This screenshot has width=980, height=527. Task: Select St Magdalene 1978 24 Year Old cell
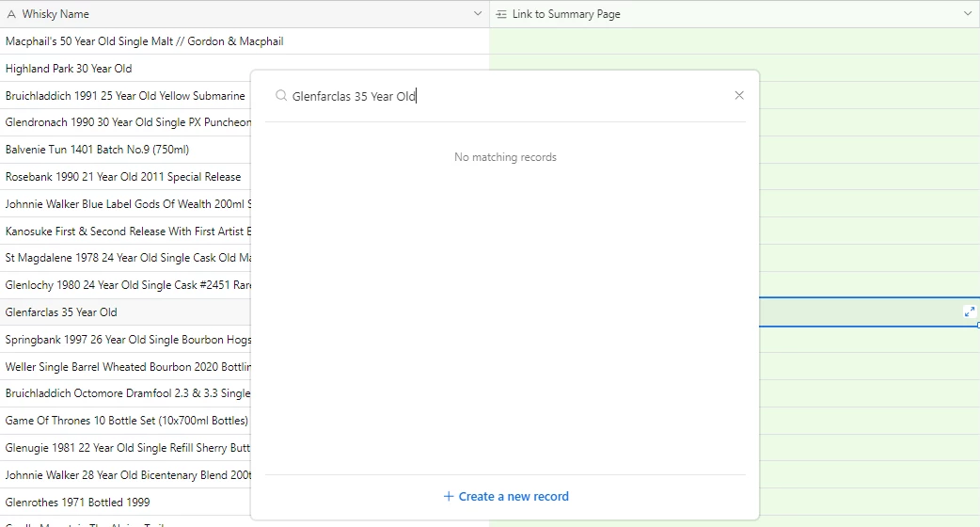click(125, 258)
